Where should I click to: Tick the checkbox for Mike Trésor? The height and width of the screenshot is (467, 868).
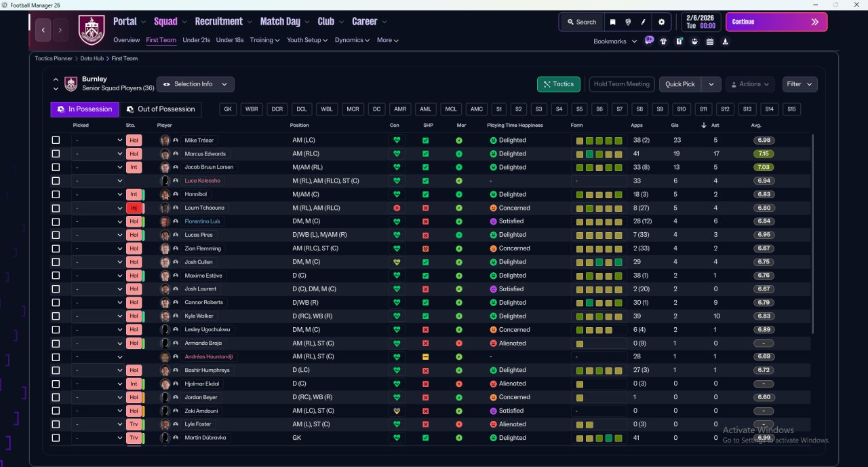tap(56, 141)
